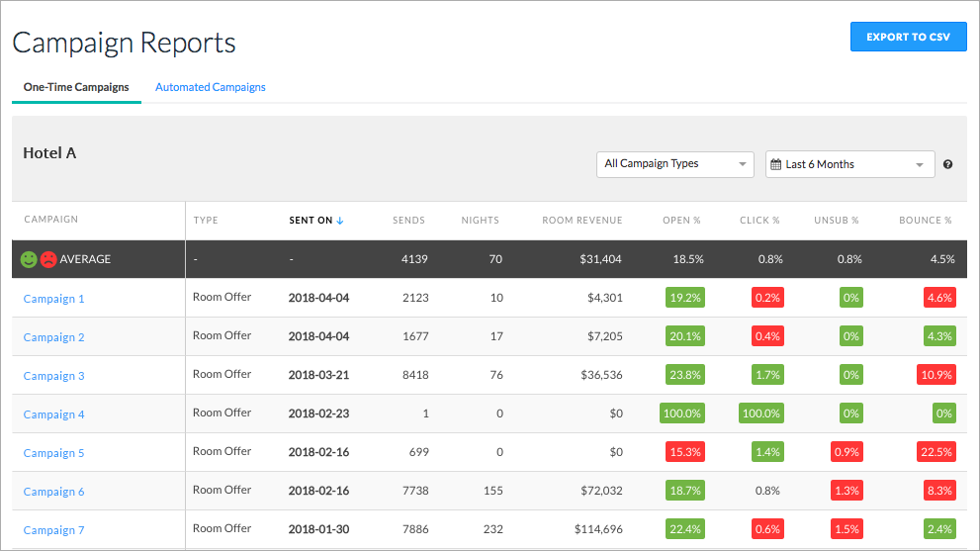Click the red 15.3% open rate badge

685,451
